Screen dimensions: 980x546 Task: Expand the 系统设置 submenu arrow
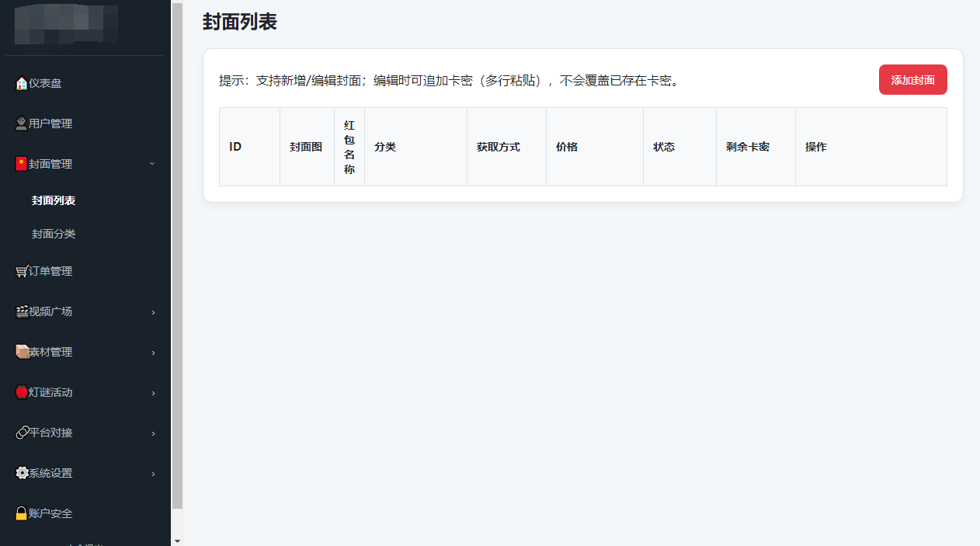(153, 474)
